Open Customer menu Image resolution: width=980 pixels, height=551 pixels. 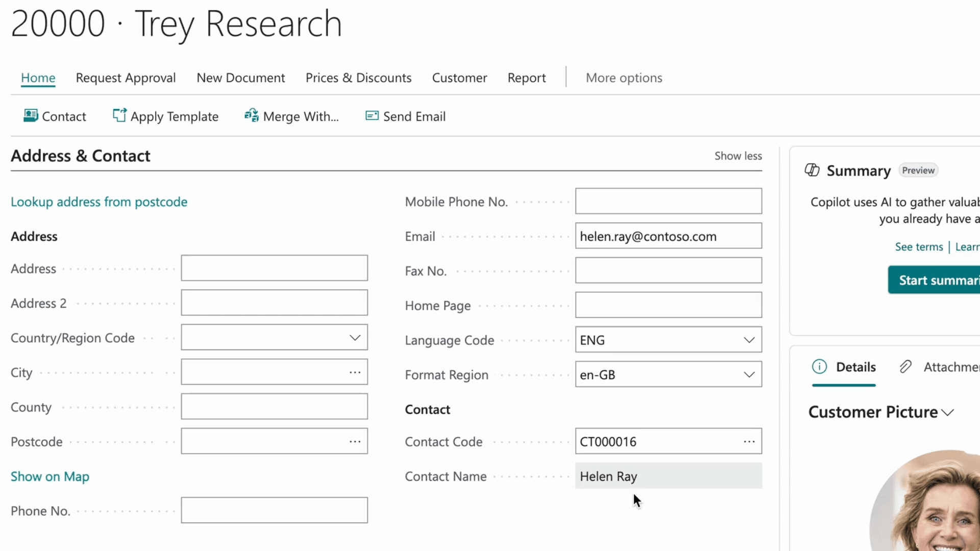tap(460, 78)
